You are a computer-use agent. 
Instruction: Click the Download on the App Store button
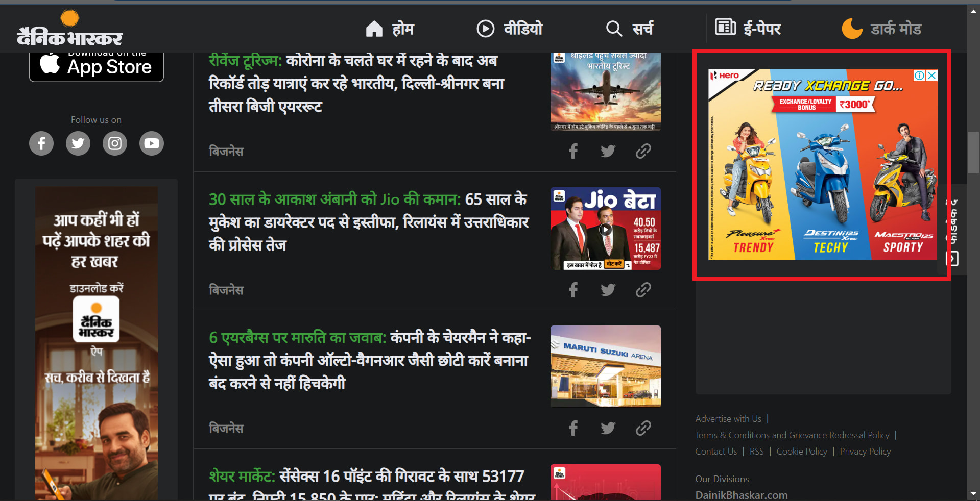(x=96, y=65)
